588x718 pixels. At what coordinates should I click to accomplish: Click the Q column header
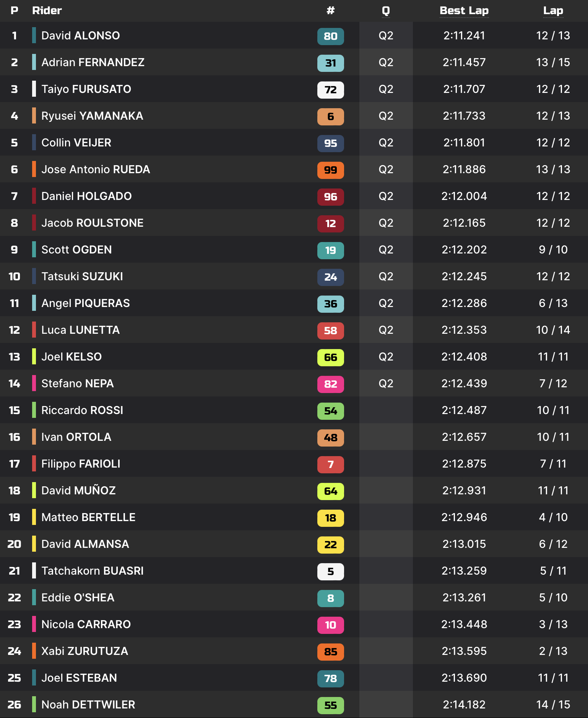(386, 11)
